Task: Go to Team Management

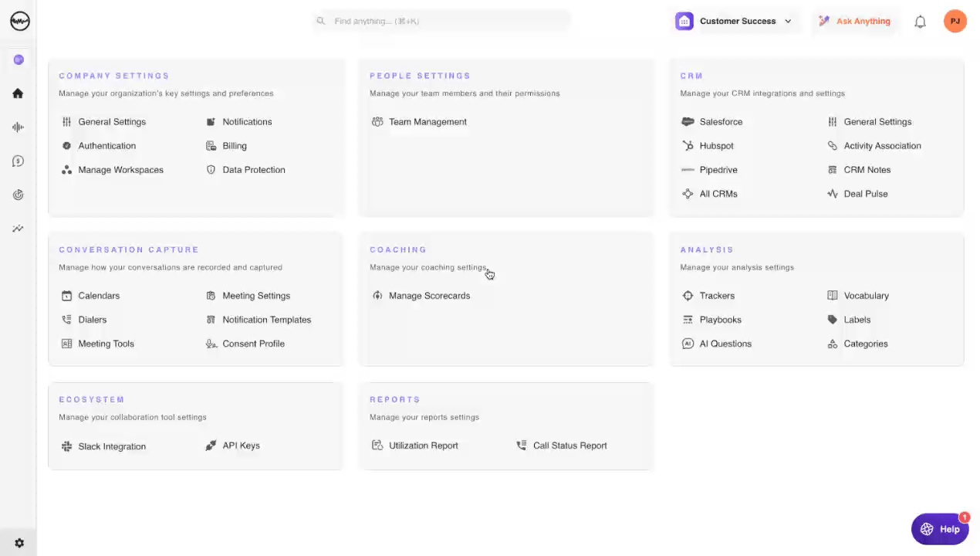Action: [427, 122]
